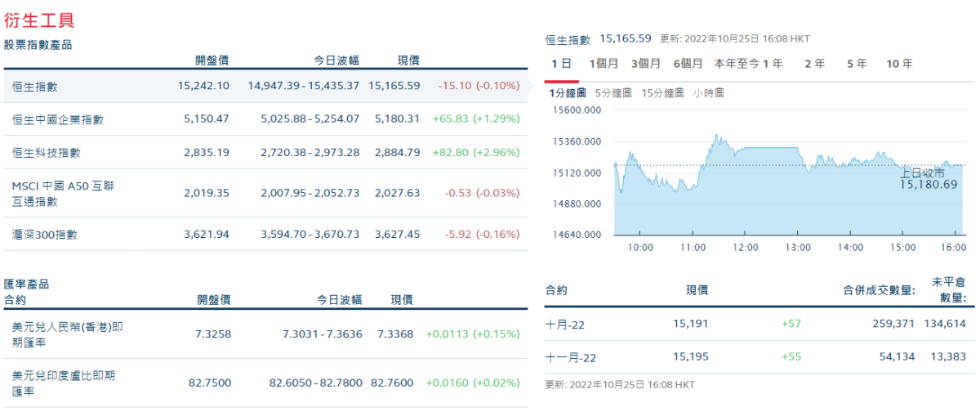Switch chart range to 3個月
The image size is (980, 412).
[646, 64]
